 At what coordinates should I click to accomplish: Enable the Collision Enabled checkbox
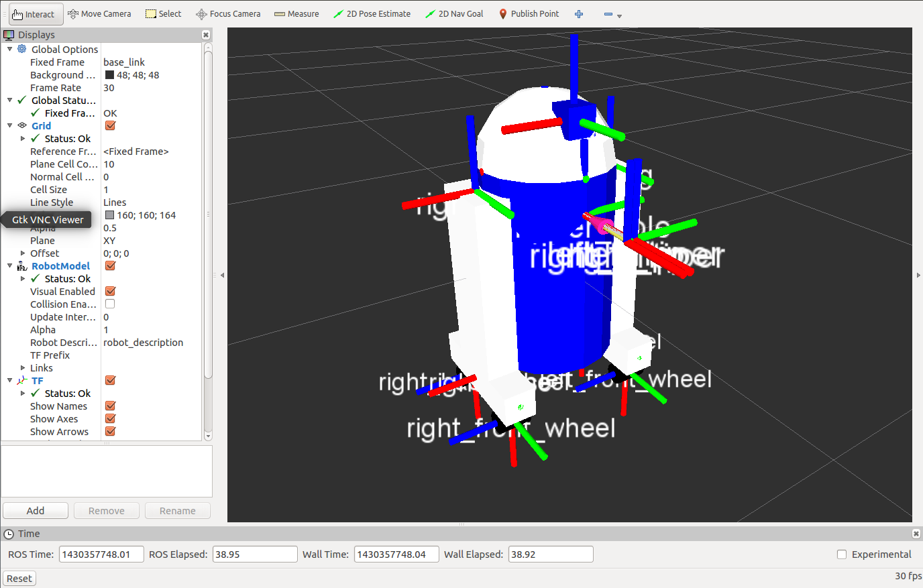111,304
